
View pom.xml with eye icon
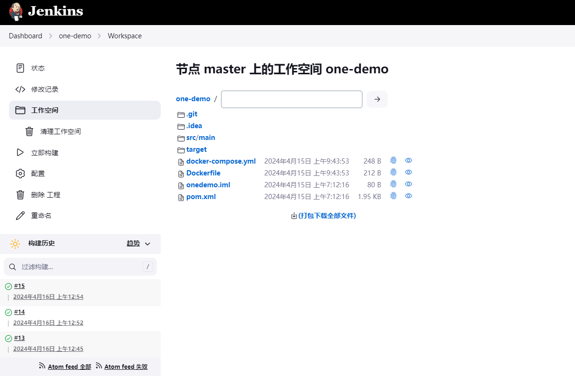[x=409, y=196]
